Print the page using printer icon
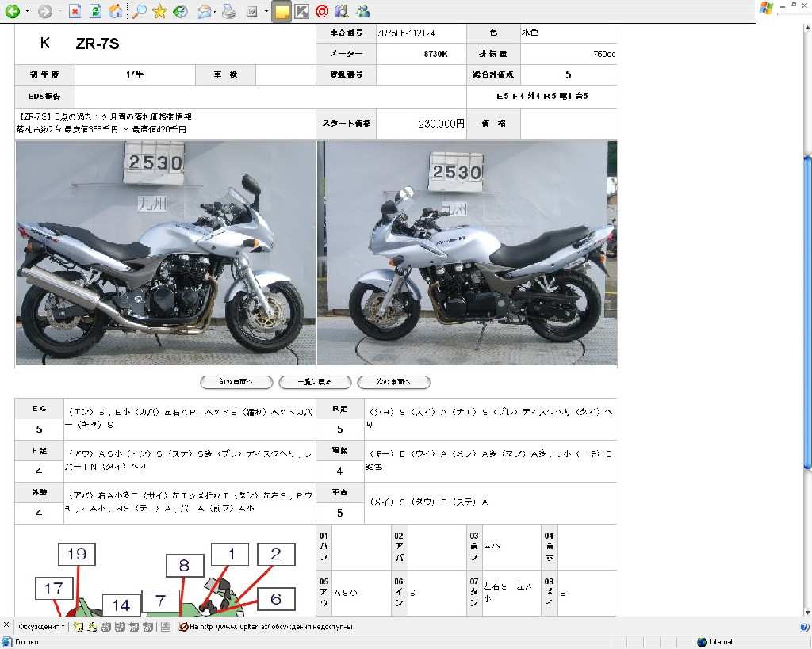812x649 pixels. pos(229,11)
